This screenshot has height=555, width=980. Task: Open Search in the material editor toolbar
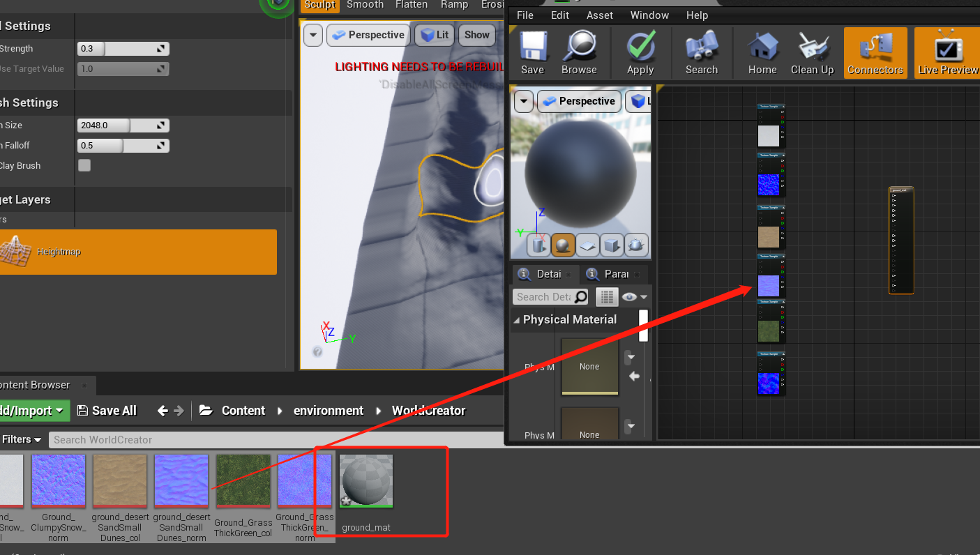(x=702, y=52)
